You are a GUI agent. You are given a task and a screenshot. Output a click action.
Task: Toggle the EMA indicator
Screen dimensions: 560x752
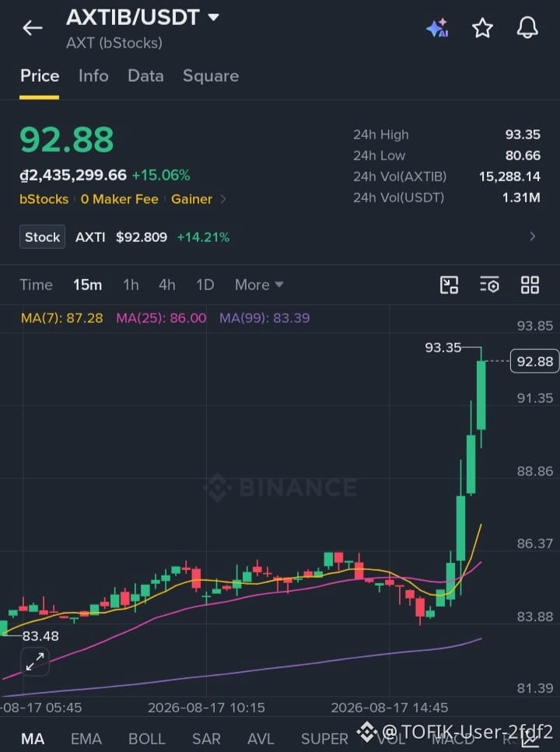(x=86, y=739)
